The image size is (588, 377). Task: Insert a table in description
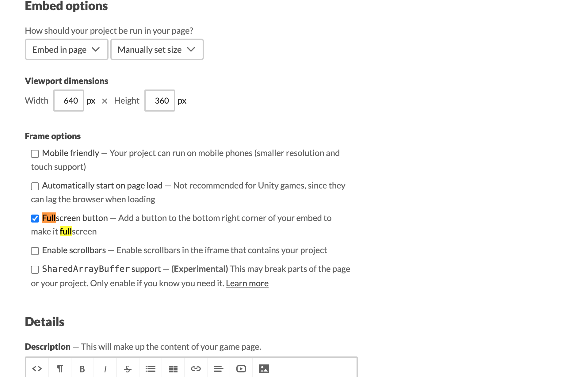[173, 369]
